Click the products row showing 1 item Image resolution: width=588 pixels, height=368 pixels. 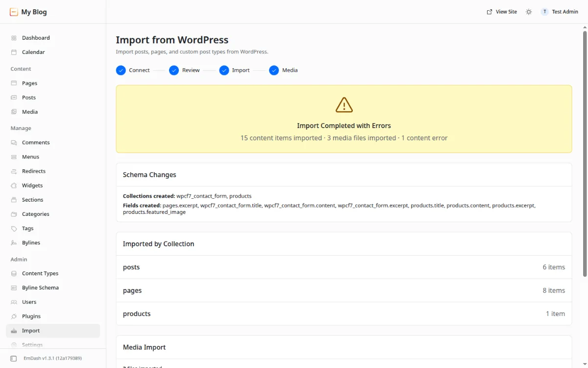344,314
